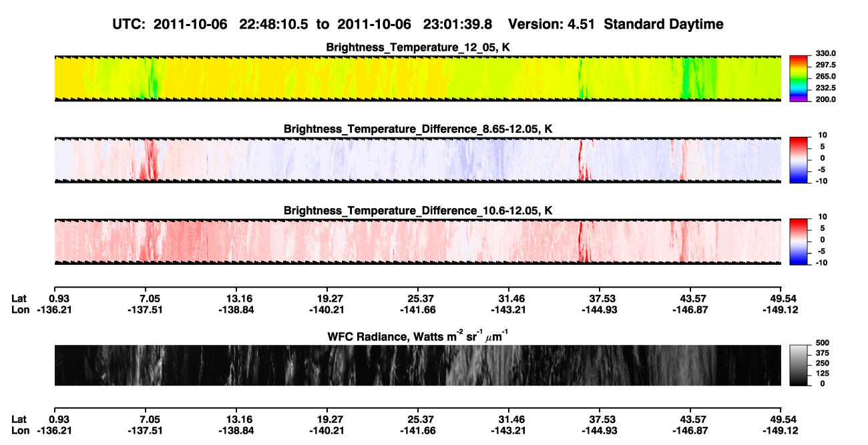Click the lower axis Lat row header
Screen dimensions: 868x445
[x=20, y=419]
